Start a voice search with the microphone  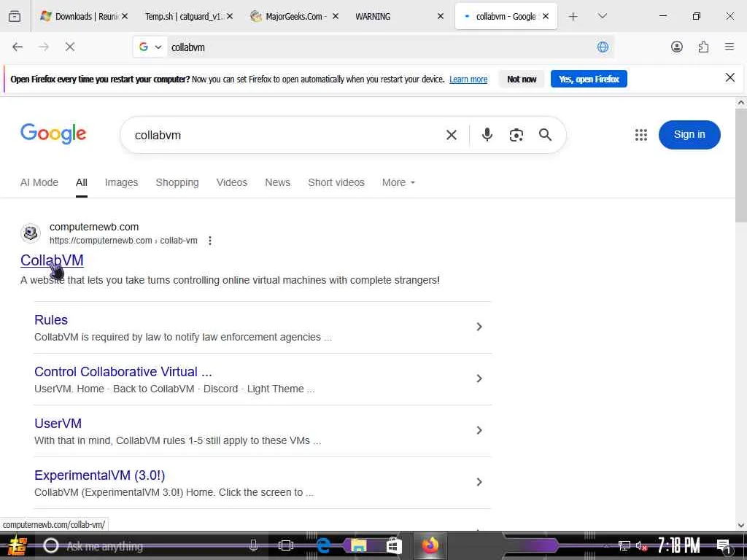click(487, 135)
